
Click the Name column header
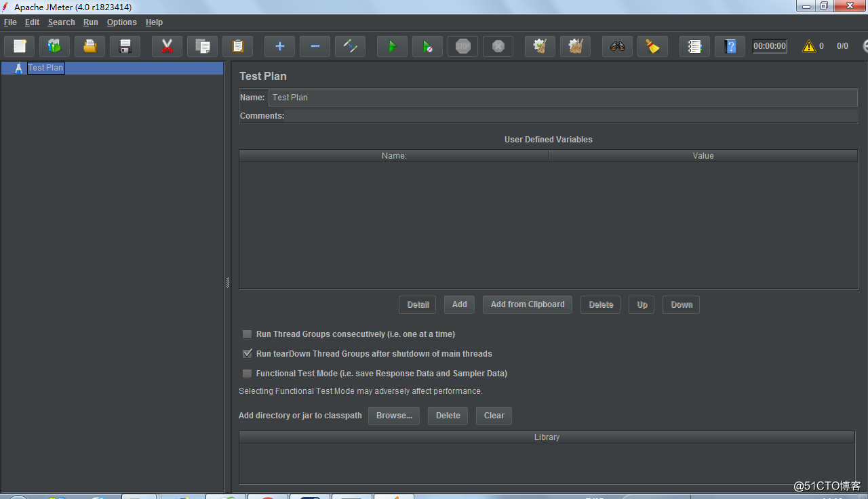394,156
